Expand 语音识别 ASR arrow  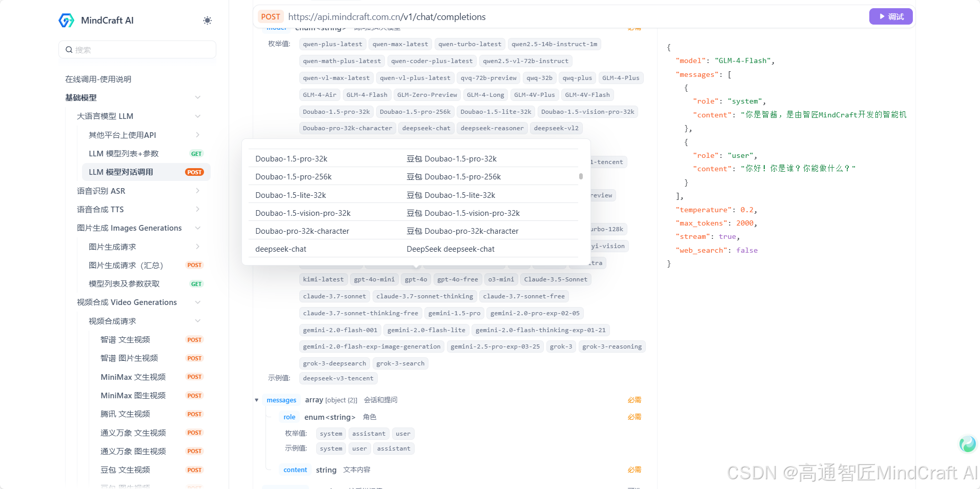click(198, 191)
